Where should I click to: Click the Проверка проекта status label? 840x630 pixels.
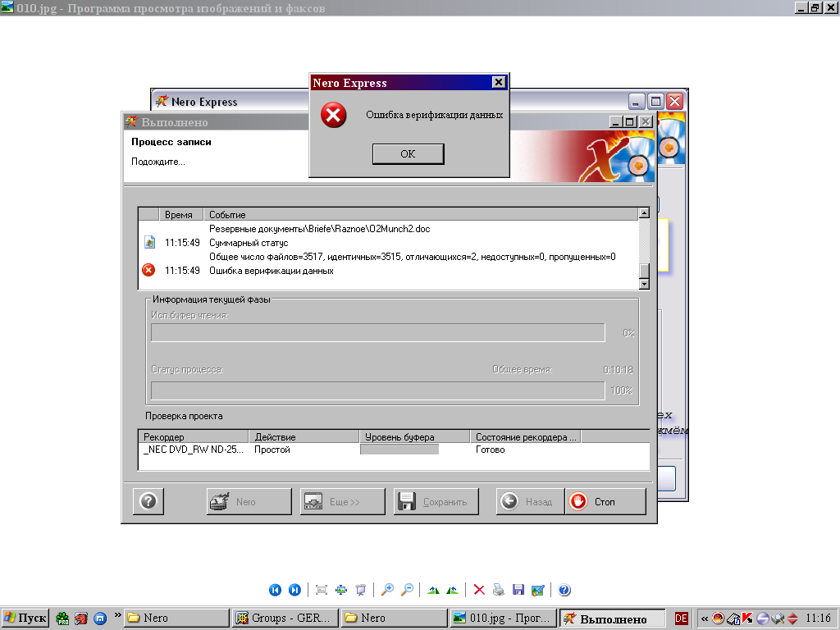coord(184,416)
